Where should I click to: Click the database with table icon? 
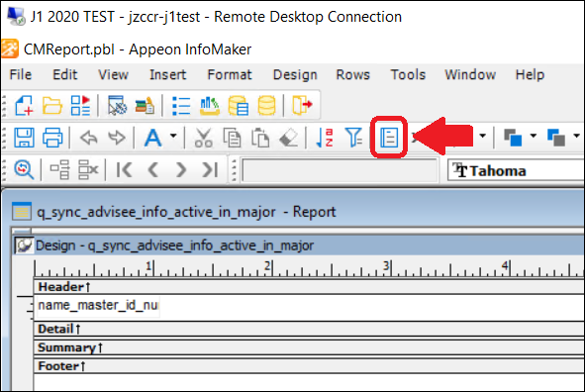point(239,105)
